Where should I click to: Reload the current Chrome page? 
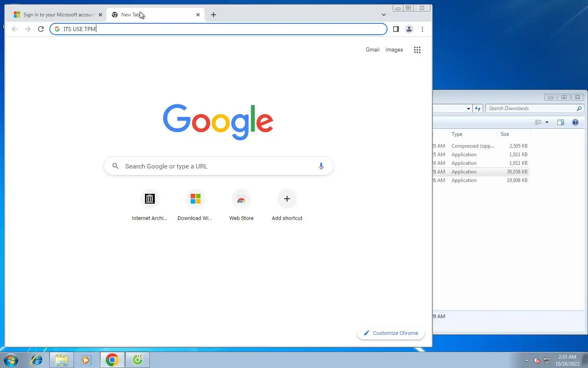coord(41,29)
